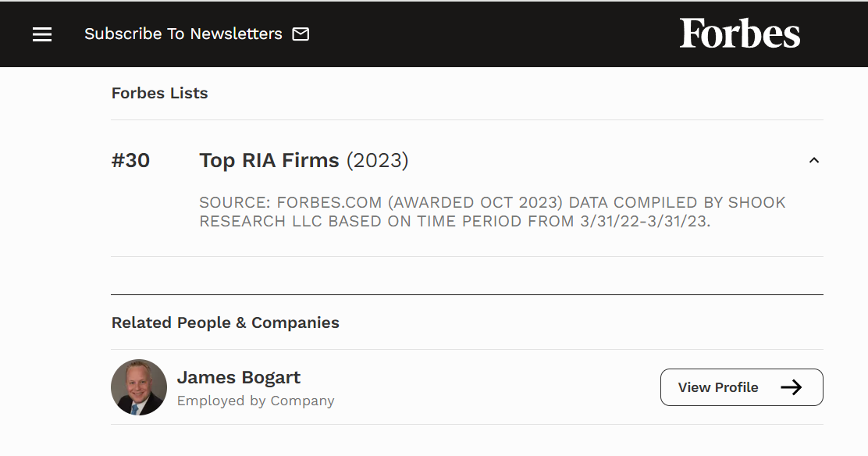Open the James Bogart name link
The height and width of the screenshot is (456, 868).
239,377
